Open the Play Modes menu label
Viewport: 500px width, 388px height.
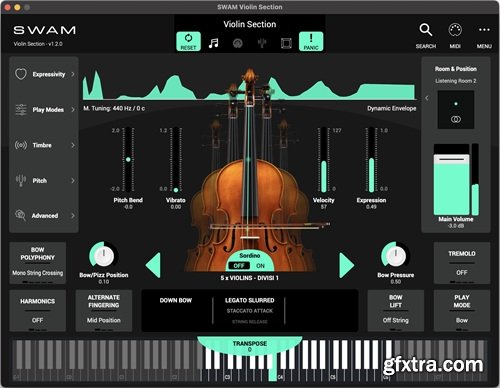pyautogui.click(x=48, y=110)
